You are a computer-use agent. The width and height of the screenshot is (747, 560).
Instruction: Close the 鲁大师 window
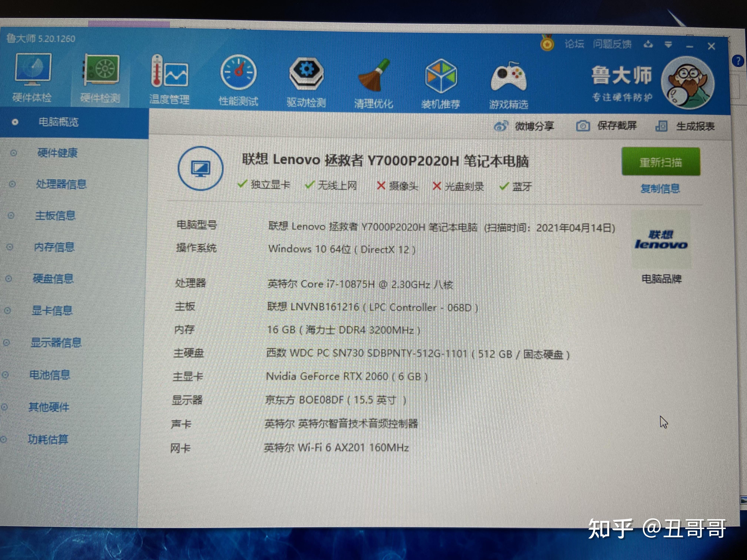[x=711, y=46]
